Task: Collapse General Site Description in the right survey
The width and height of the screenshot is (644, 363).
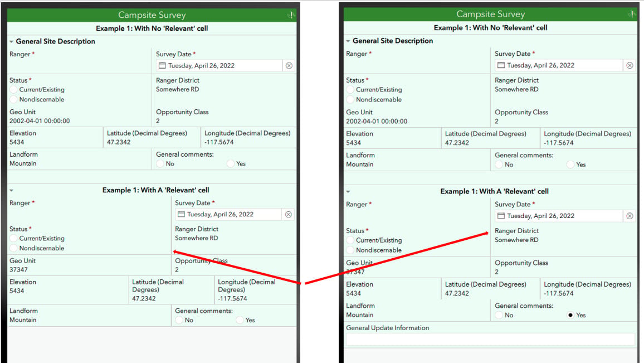Action: [x=348, y=41]
